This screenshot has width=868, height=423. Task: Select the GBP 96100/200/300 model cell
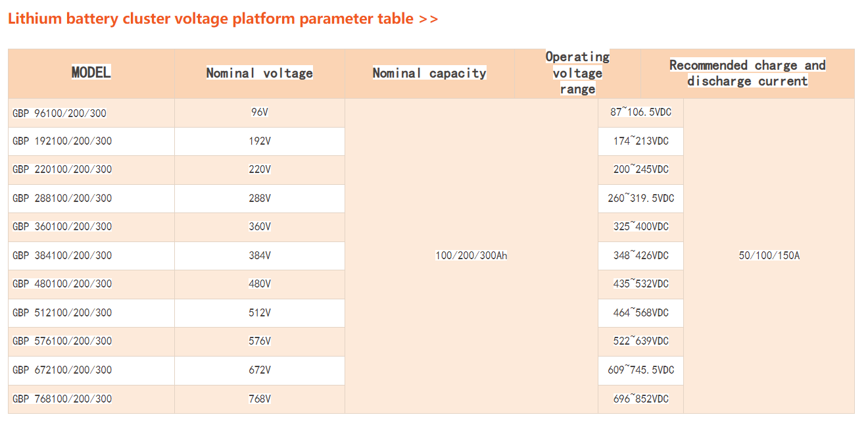tap(59, 113)
